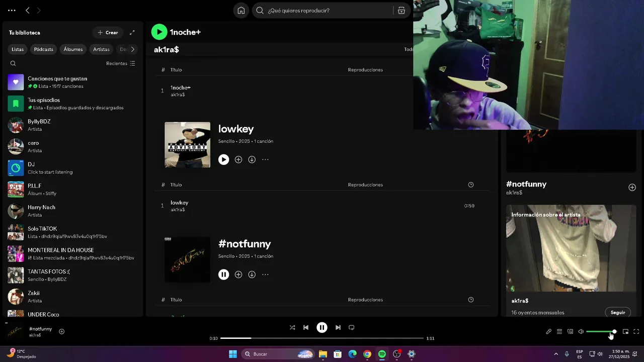
Task: Open the Harry Nach artist in library
Action: 72,211
